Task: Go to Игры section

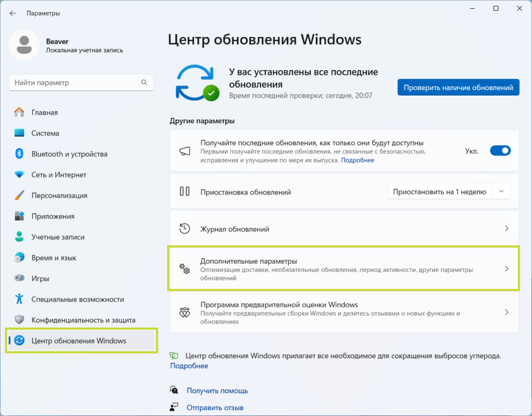Action: [x=82, y=278]
